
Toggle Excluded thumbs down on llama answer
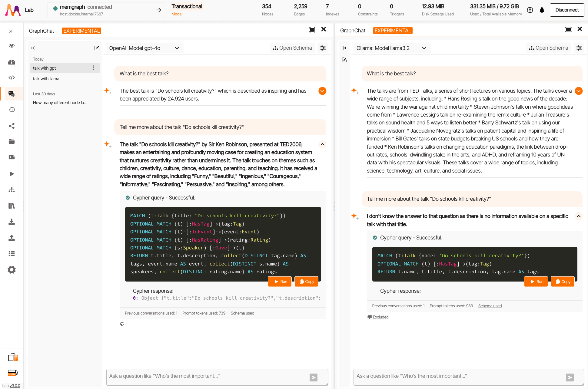[x=378, y=317]
